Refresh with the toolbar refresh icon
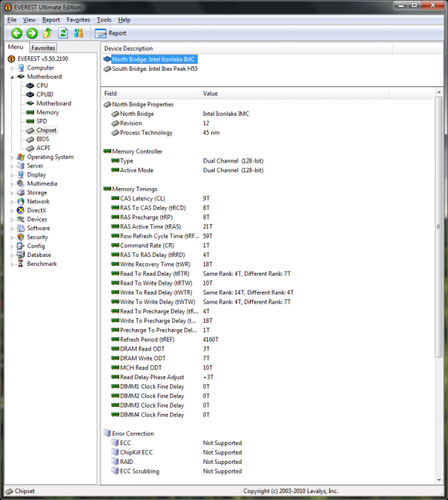Screen dimensions: 448x500 [x=63, y=33]
